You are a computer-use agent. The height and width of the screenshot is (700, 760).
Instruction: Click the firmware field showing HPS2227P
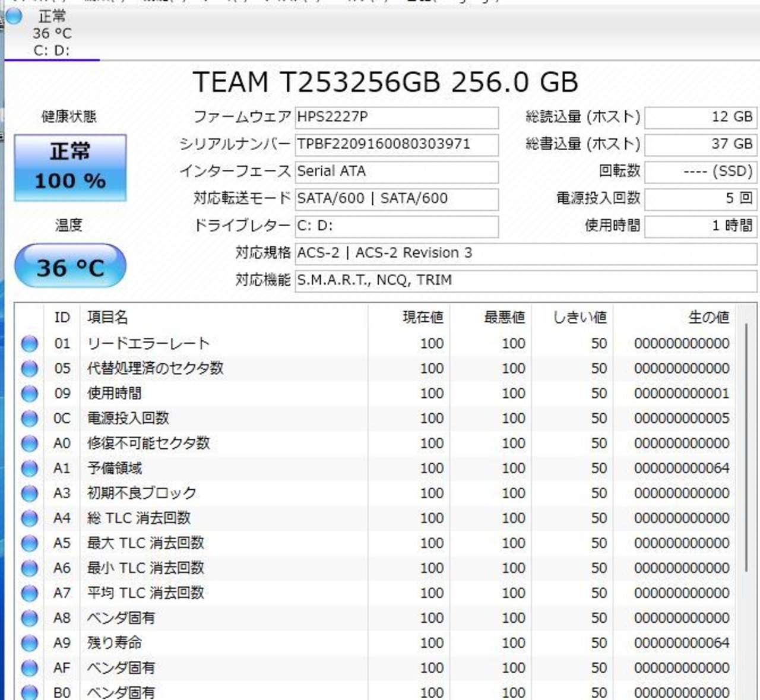click(397, 117)
